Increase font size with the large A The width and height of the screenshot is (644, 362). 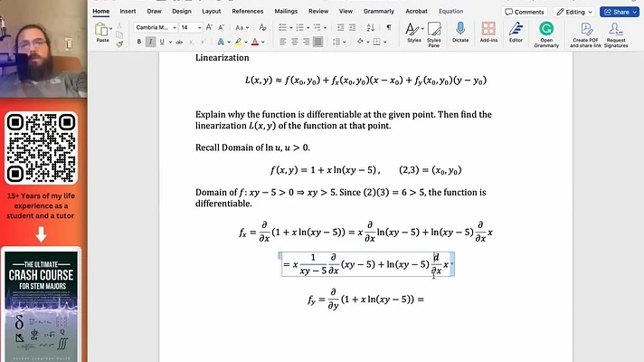coord(209,27)
